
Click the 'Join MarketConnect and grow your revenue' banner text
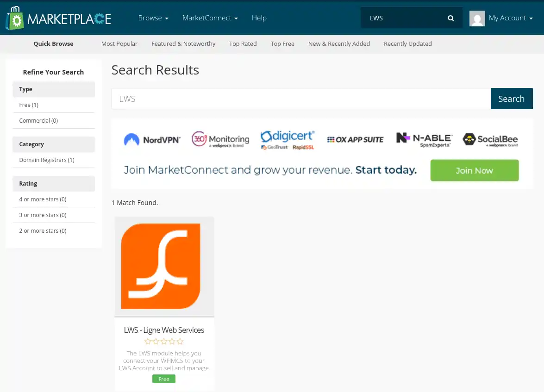(270, 170)
